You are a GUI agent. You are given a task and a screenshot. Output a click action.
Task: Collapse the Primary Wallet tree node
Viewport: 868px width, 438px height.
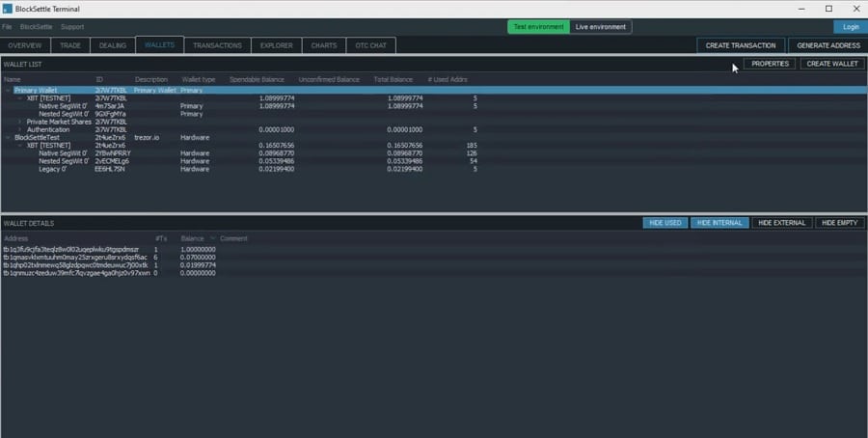8,90
